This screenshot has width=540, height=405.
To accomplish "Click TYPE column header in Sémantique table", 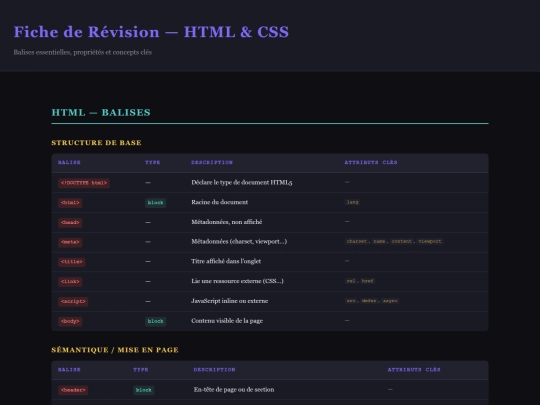I will click(x=141, y=370).
